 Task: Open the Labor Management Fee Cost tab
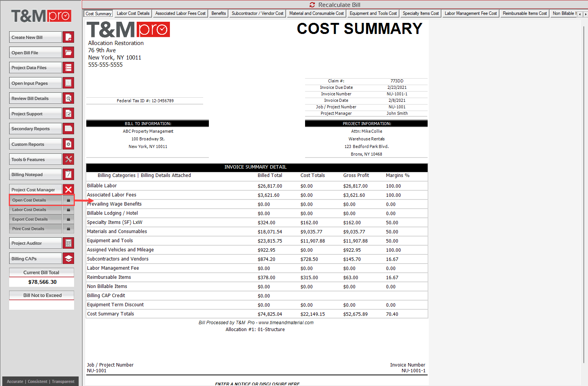click(471, 13)
